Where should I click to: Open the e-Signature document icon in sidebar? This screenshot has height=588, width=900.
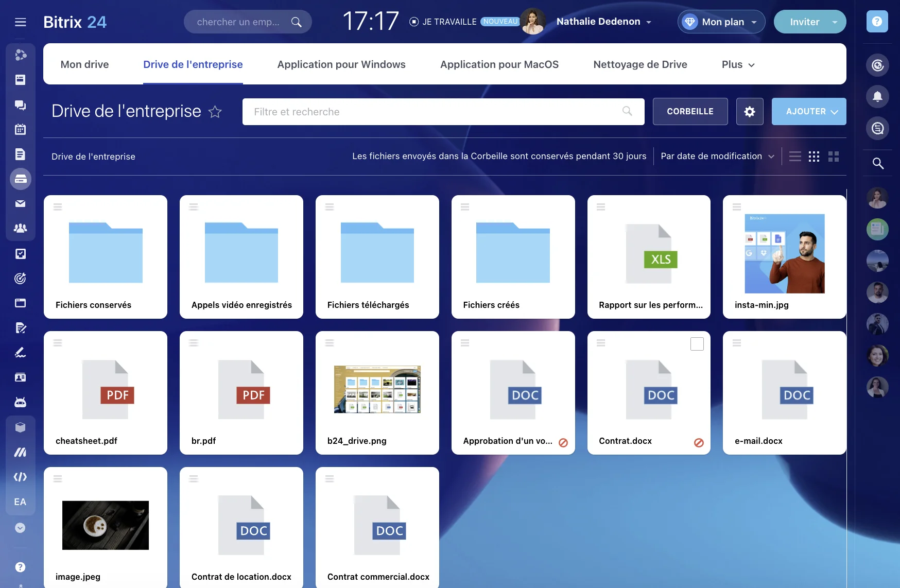[21, 328]
